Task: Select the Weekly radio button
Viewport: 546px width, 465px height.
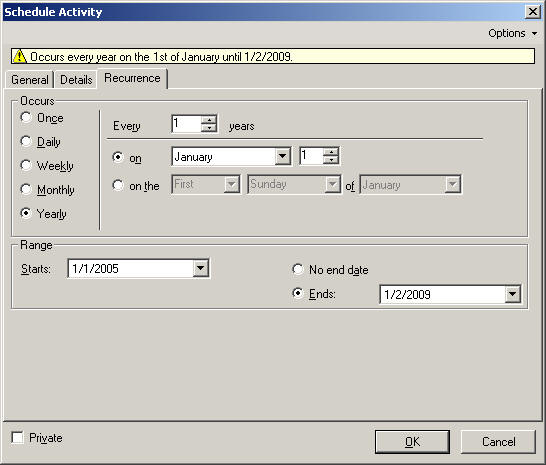Action: click(26, 165)
